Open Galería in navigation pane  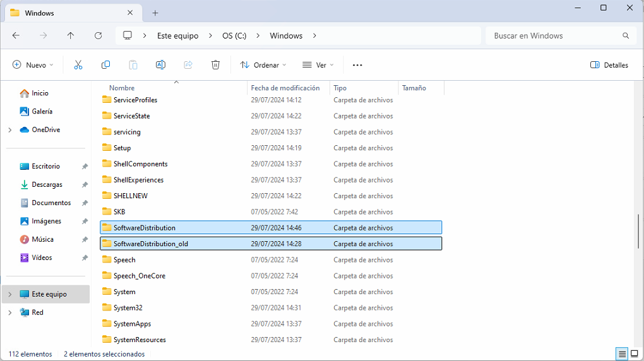(42, 111)
